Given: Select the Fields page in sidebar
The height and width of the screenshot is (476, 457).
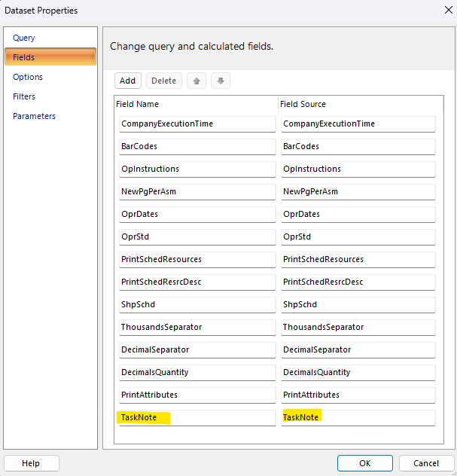Looking at the screenshot, I should (x=24, y=57).
